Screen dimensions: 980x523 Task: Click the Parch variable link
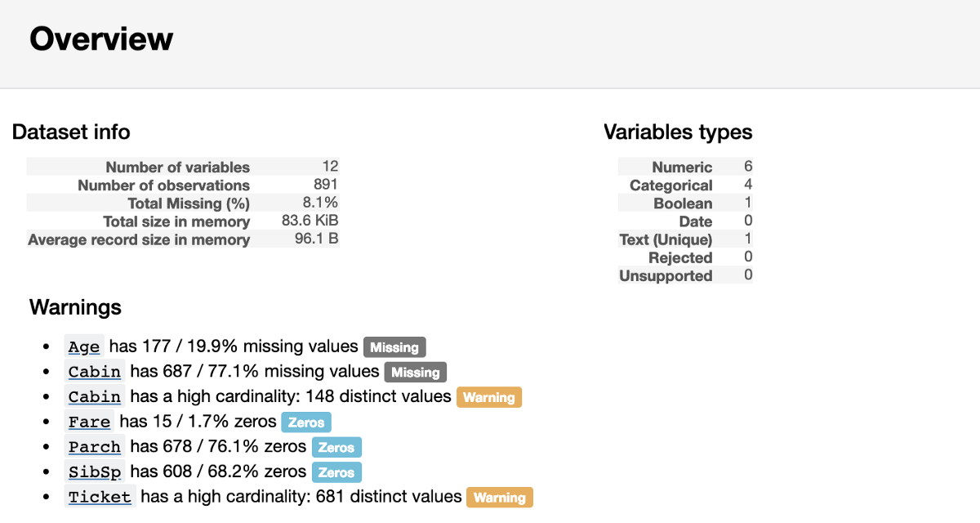pyautogui.click(x=95, y=447)
